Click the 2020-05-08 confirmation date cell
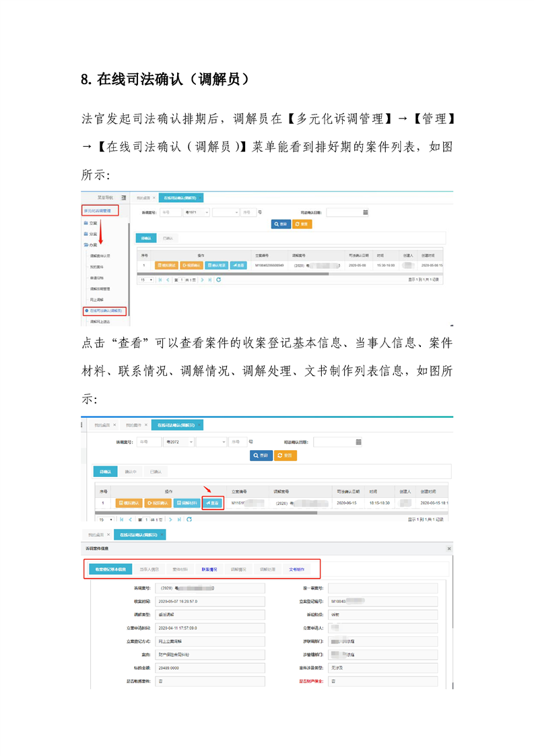 point(358,265)
